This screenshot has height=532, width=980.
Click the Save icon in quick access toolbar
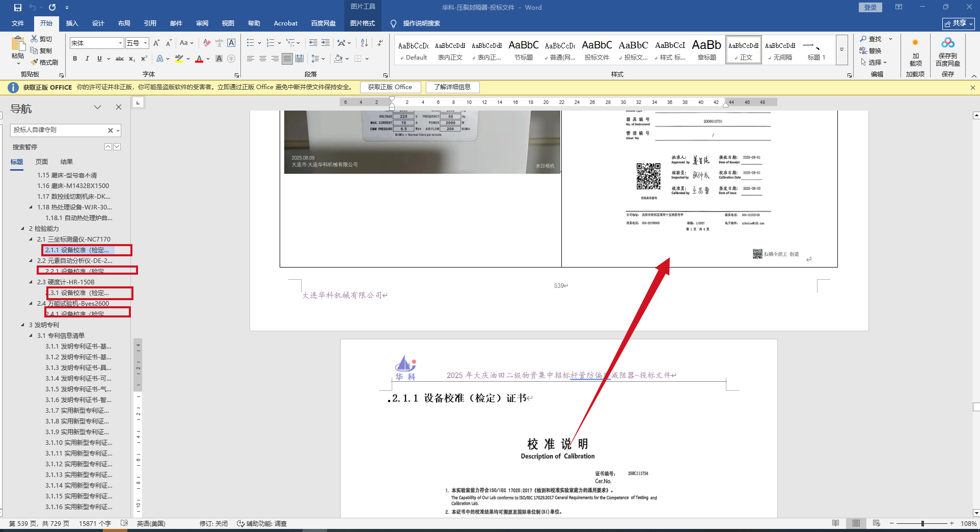[x=18, y=7]
